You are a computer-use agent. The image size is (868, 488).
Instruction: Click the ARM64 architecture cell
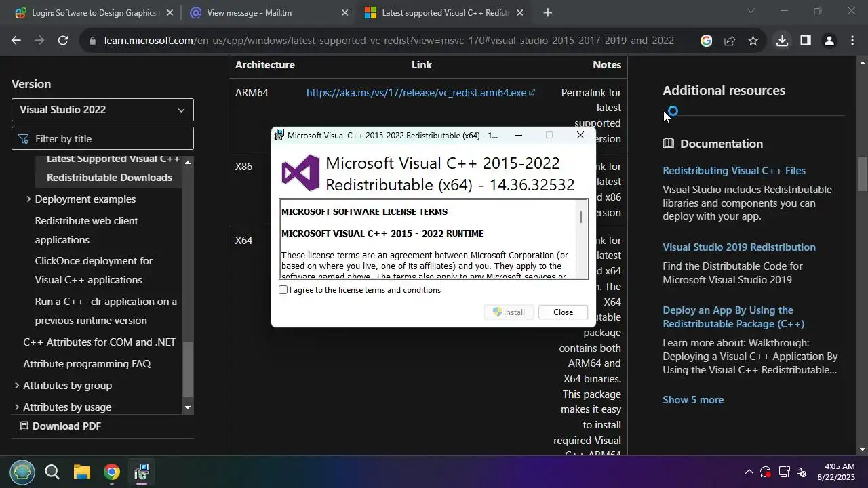(x=252, y=93)
